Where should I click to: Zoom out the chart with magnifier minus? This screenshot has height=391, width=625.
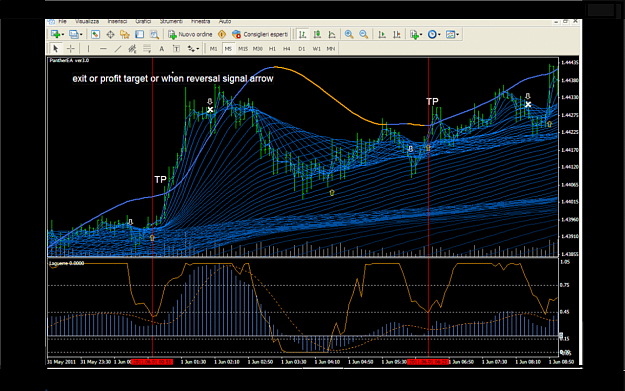coord(364,34)
